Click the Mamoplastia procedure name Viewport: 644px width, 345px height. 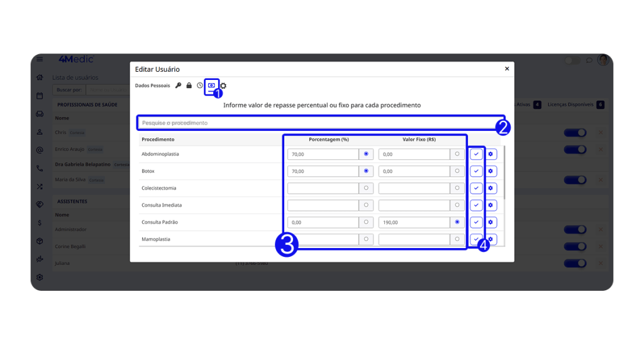click(156, 239)
